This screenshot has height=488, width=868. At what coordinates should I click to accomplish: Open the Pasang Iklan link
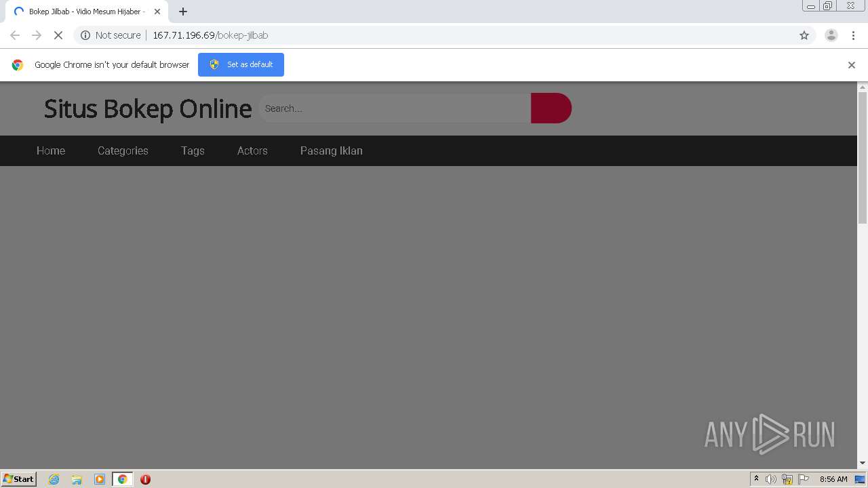point(332,150)
